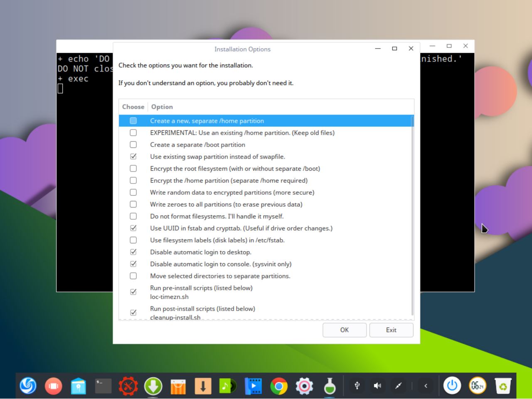532x399 pixels.
Task: Click the 'cleanup-install.sh' script name
Action: point(175,318)
